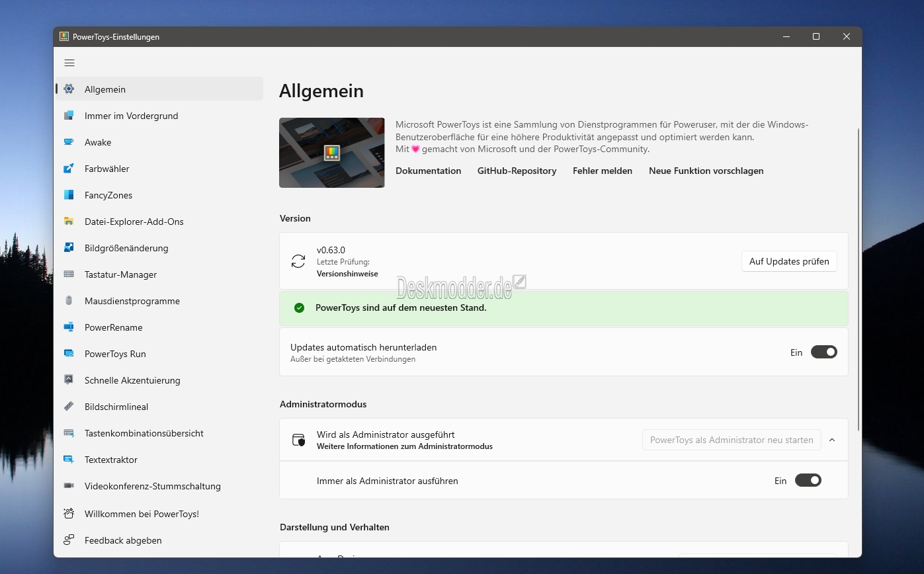Viewport: 924px width, 574px height.
Task: Click the Bildgrößenänderung icon
Action: 69,248
